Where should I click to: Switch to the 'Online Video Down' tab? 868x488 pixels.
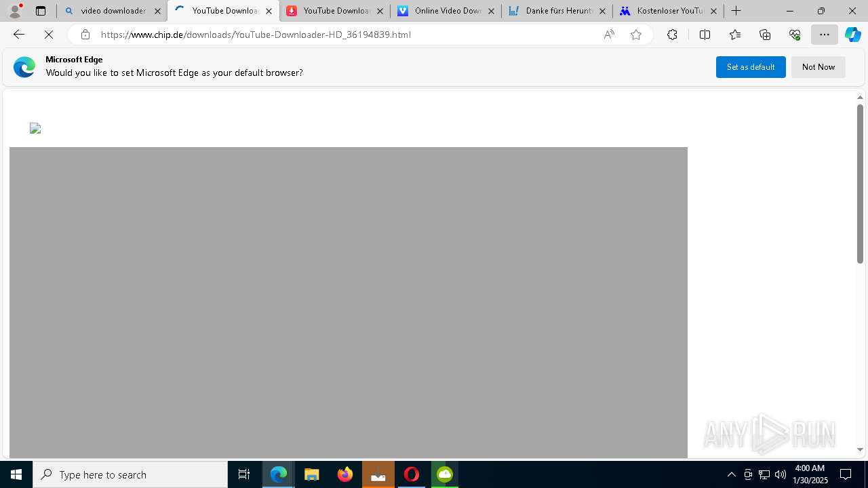(446, 11)
